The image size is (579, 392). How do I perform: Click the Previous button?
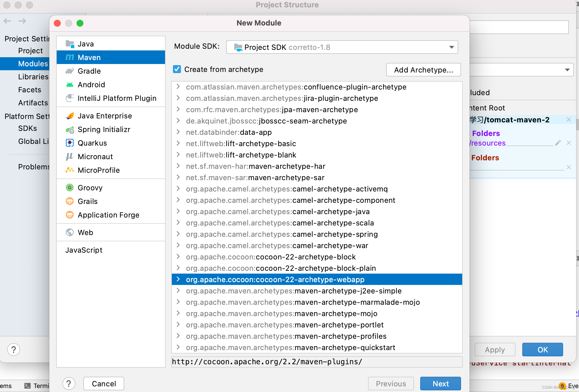tap(391, 384)
